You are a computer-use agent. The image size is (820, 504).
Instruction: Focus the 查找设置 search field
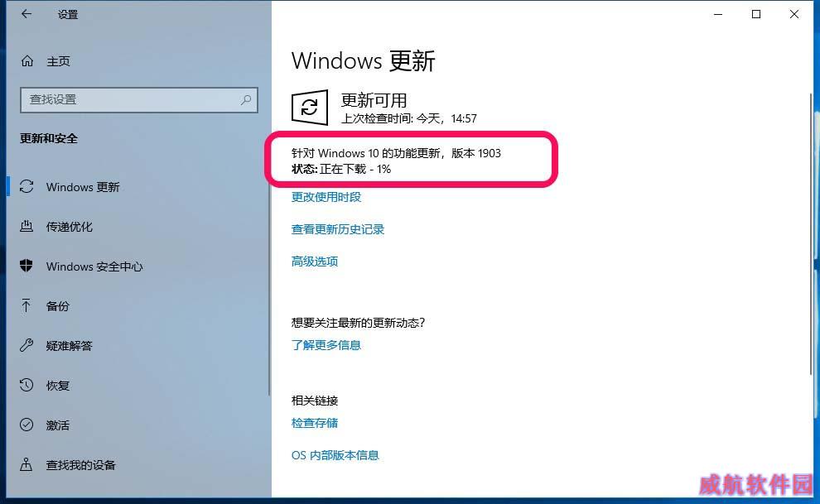139,100
